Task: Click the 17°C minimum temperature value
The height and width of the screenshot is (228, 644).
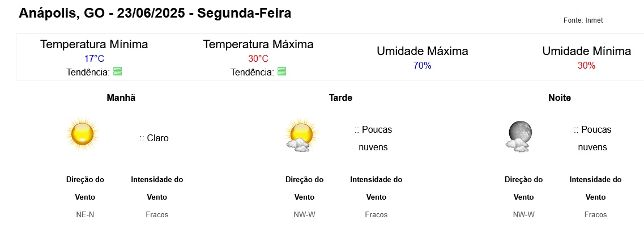Action: coord(94,58)
